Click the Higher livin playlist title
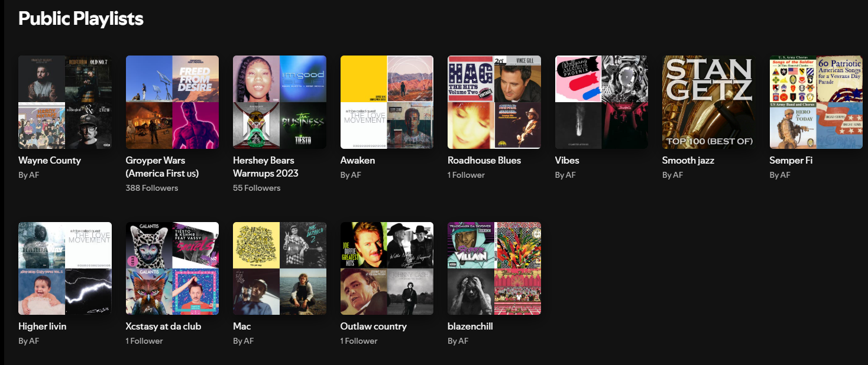868x365 pixels. pyautogui.click(x=43, y=327)
